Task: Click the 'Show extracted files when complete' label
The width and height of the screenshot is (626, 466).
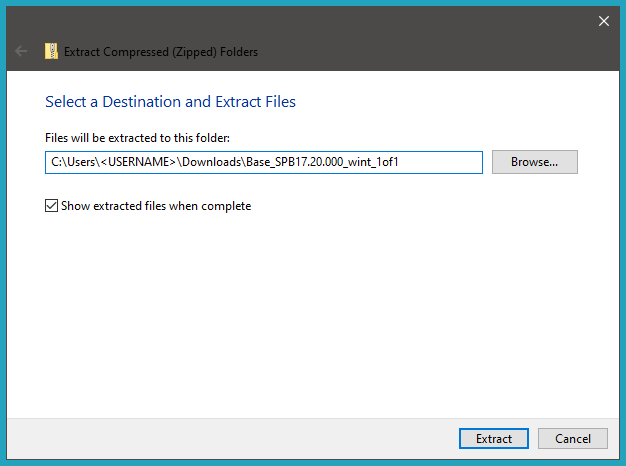Action: coord(155,206)
